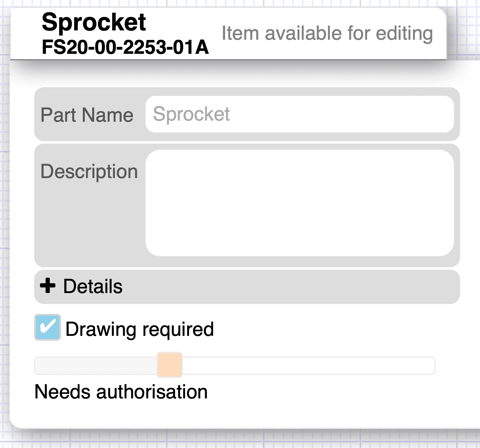Click the Needs authorisation status label

tap(121, 392)
